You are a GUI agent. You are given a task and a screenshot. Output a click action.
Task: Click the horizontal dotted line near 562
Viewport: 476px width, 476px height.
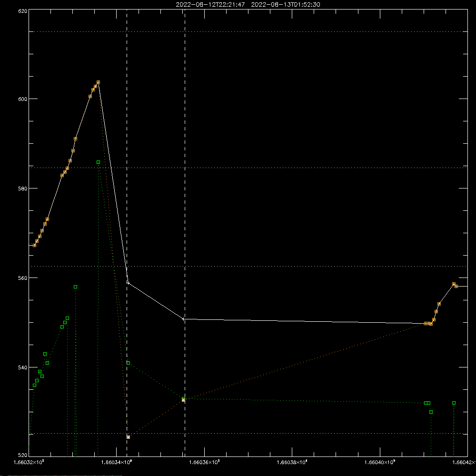pos(248,266)
